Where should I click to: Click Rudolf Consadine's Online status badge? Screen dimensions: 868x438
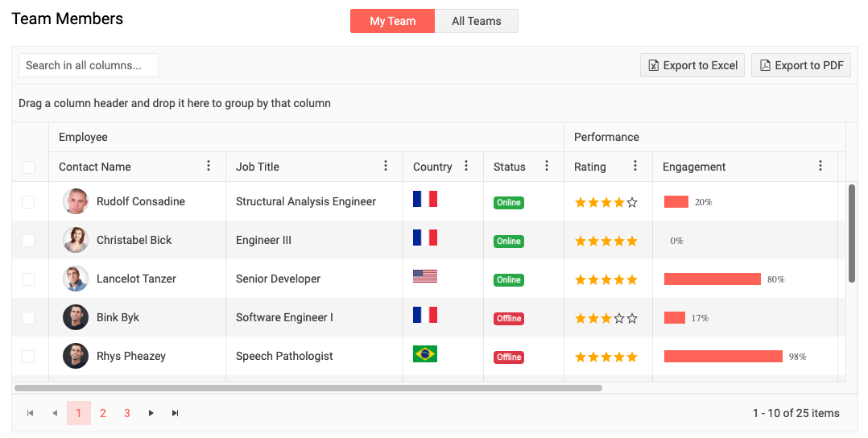click(509, 203)
